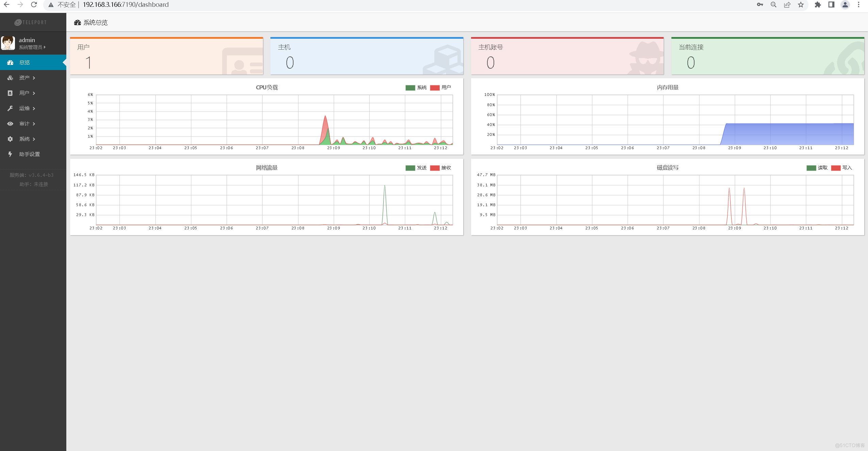This screenshot has width=868, height=451.
Task: Click the CPU负载 chart title
Action: pos(267,87)
